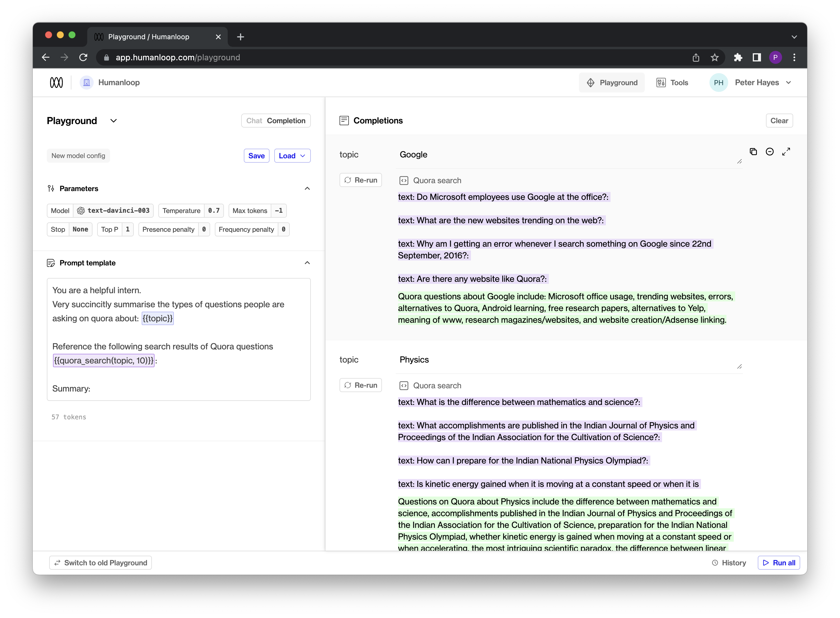The width and height of the screenshot is (840, 618).
Task: Select Completion in the mode toggle
Action: pos(286,121)
